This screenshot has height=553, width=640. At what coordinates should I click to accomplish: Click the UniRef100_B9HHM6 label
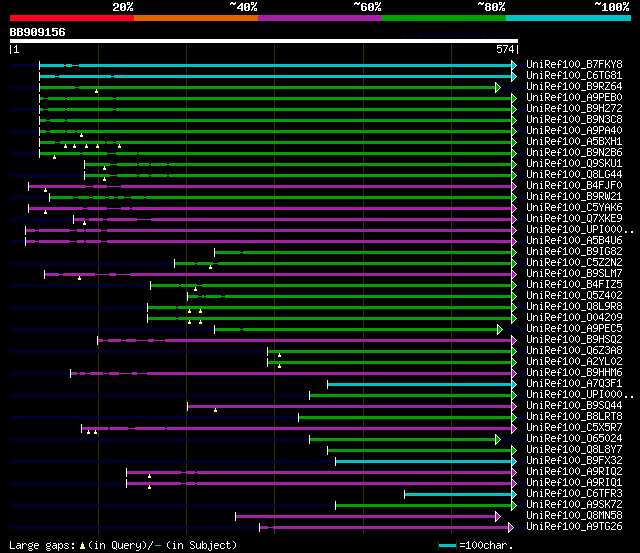click(574, 373)
